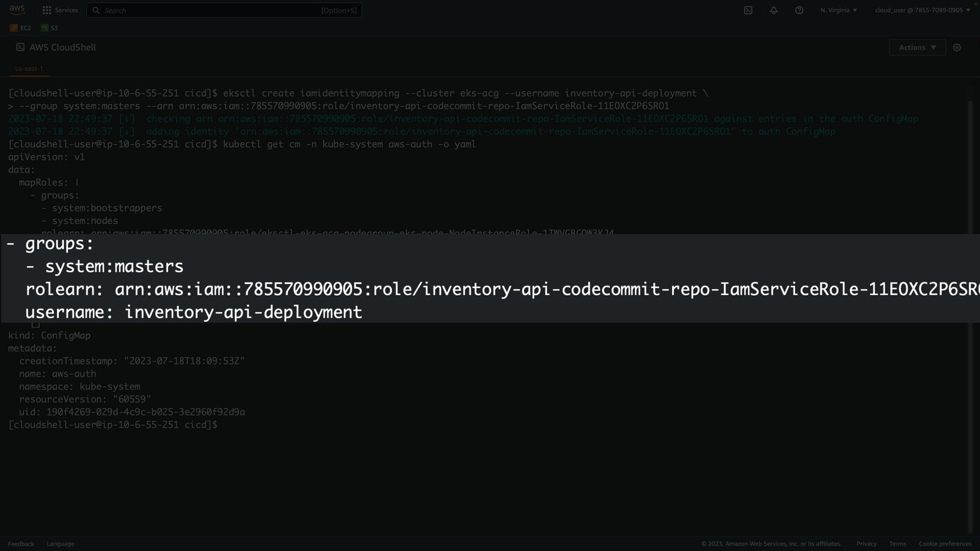Click the AWS logo home icon
Image resolution: width=980 pixels, height=551 pixels.
click(17, 10)
